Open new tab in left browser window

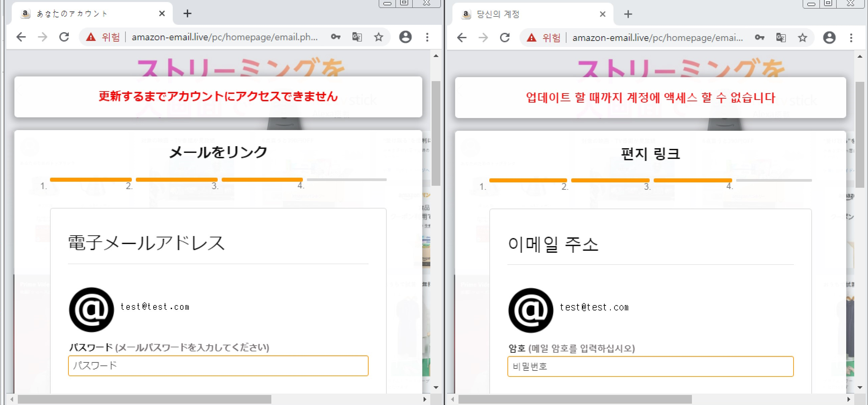pyautogui.click(x=187, y=13)
